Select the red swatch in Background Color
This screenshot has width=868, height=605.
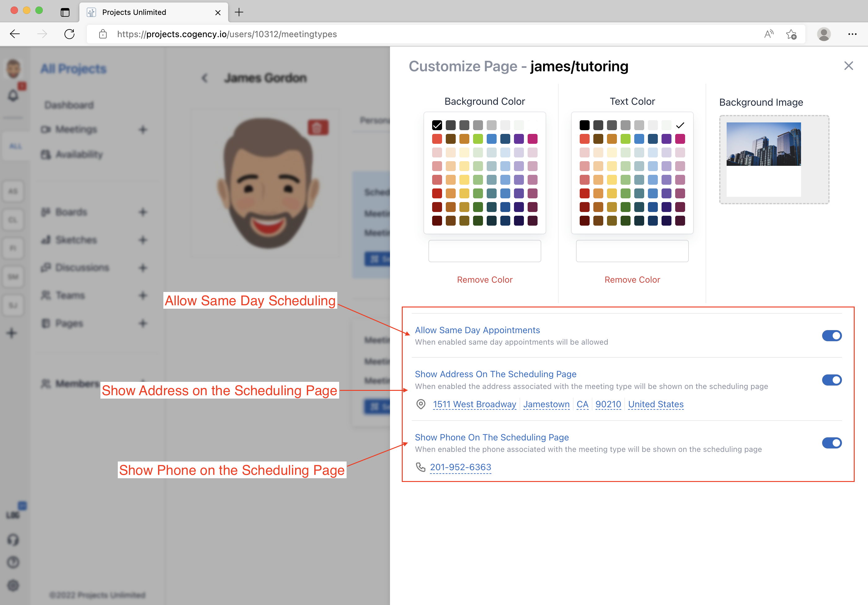point(437,139)
